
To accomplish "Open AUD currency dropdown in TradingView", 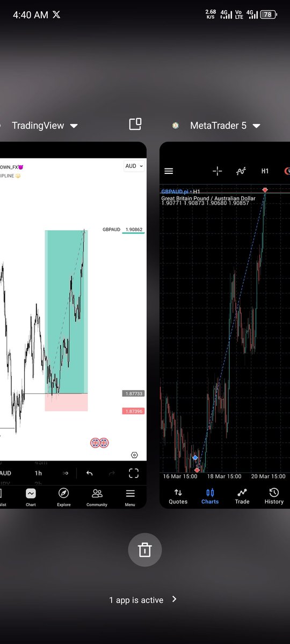I will click(x=134, y=166).
